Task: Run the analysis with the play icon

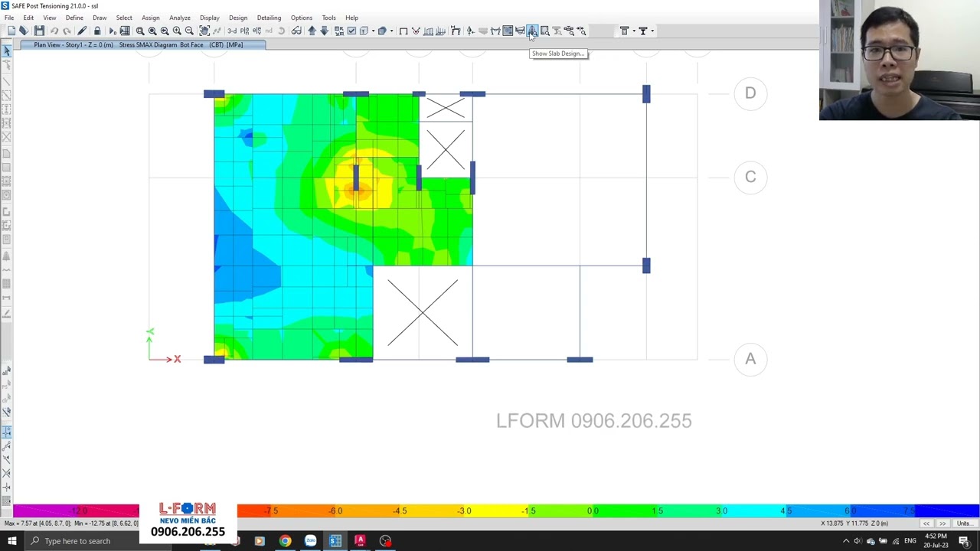Action: click(x=113, y=31)
